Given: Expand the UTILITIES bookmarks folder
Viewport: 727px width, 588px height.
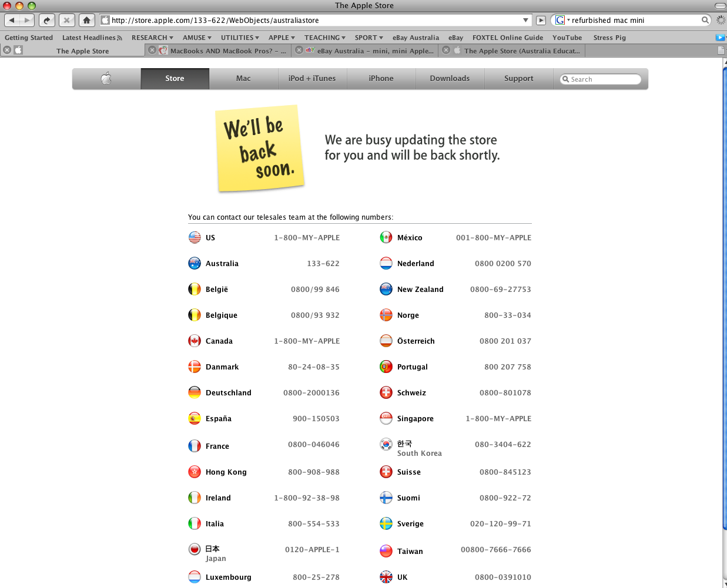Looking at the screenshot, I should tap(240, 38).
